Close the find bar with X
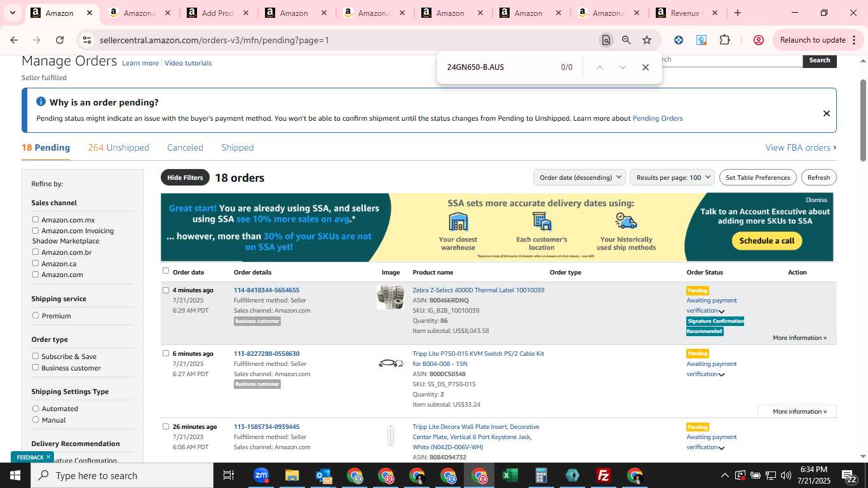Viewport: 868px width, 488px height. point(646,67)
